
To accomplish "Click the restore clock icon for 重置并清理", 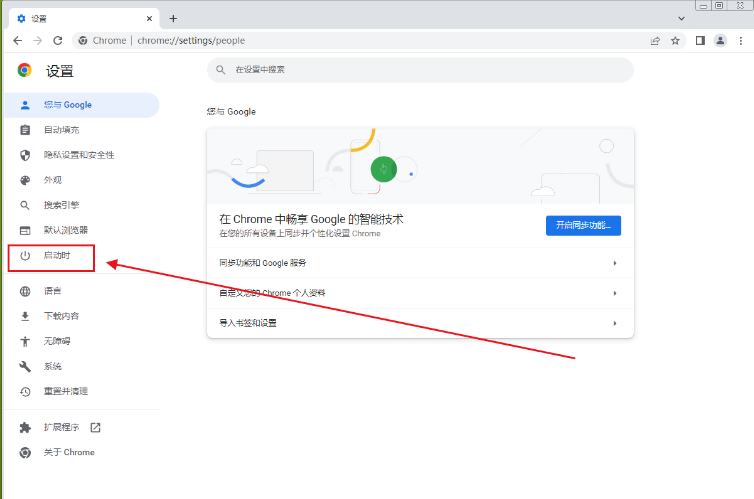I will coord(25,392).
